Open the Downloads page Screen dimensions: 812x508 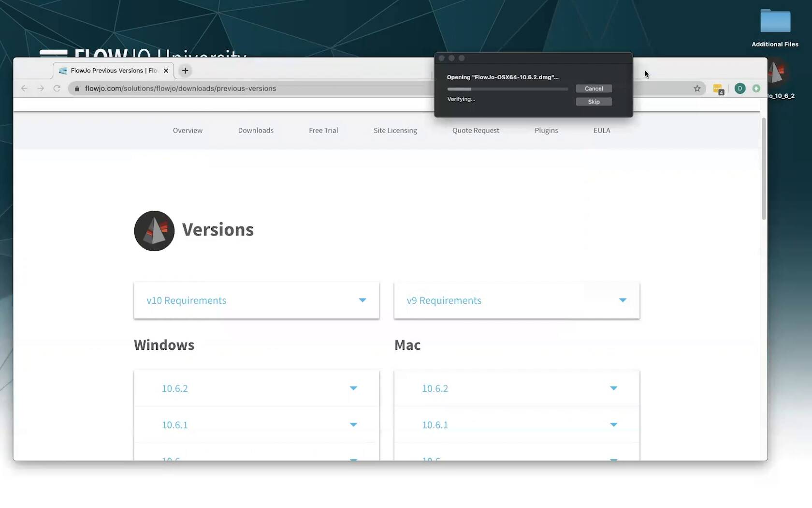tap(256, 131)
